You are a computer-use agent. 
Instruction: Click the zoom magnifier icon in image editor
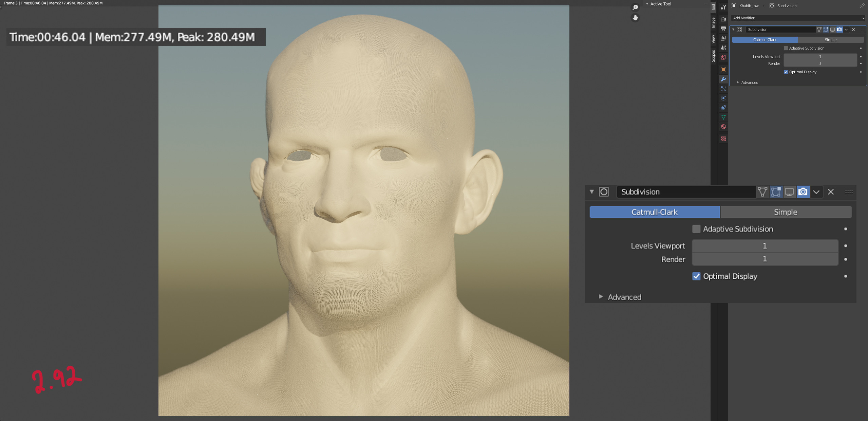click(x=635, y=7)
